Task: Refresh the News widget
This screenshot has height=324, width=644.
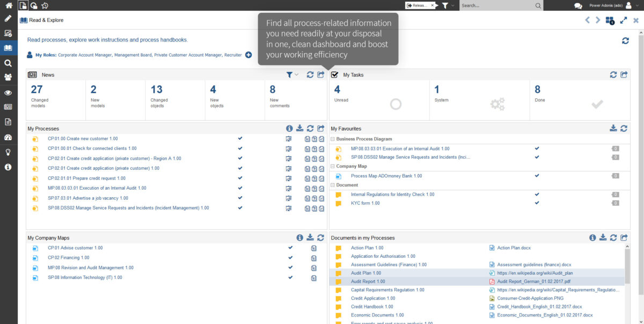Action: (x=310, y=75)
